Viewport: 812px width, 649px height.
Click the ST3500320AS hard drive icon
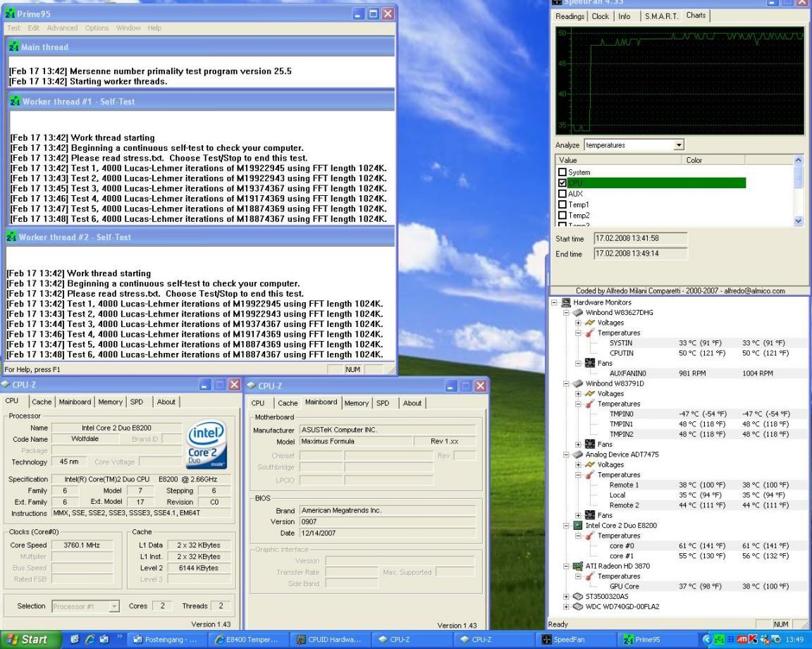pyautogui.click(x=578, y=597)
